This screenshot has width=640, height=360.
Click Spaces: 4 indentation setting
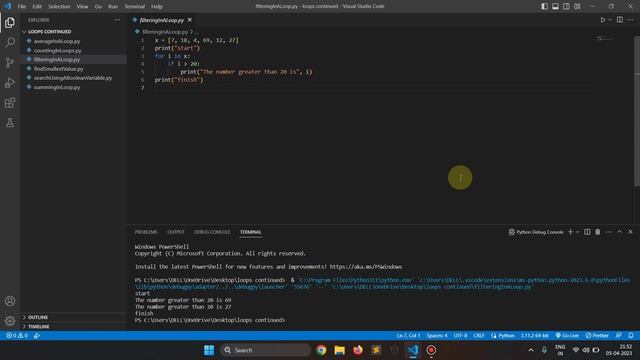click(437, 336)
